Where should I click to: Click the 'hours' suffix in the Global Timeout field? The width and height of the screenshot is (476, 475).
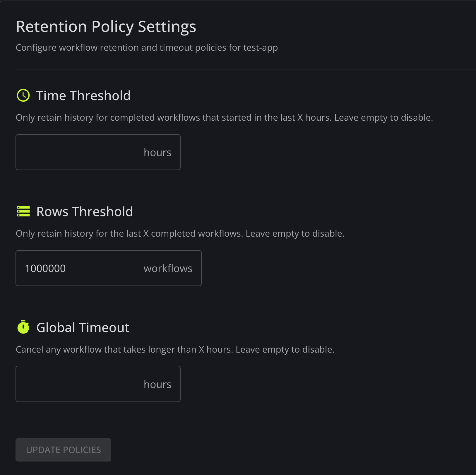pos(157,385)
